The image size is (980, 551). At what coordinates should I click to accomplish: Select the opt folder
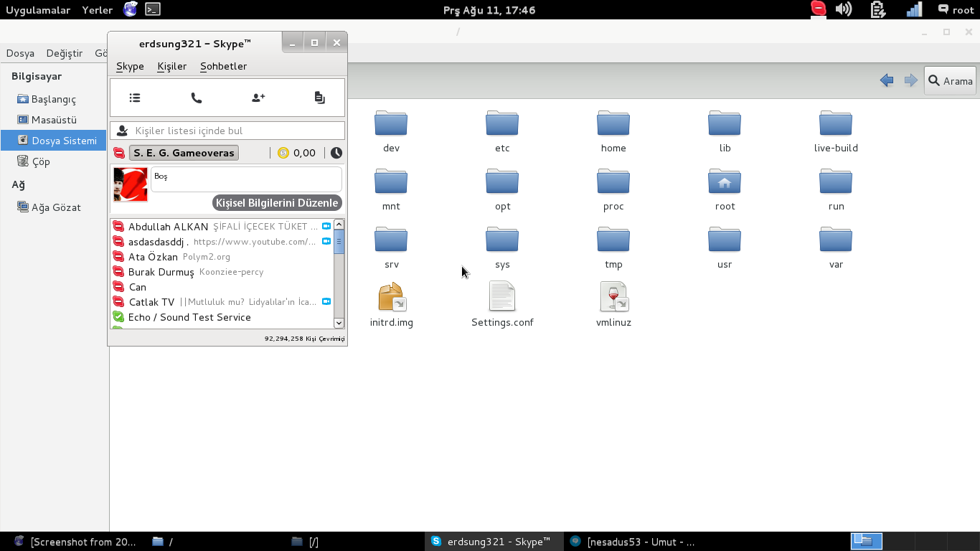click(x=502, y=190)
